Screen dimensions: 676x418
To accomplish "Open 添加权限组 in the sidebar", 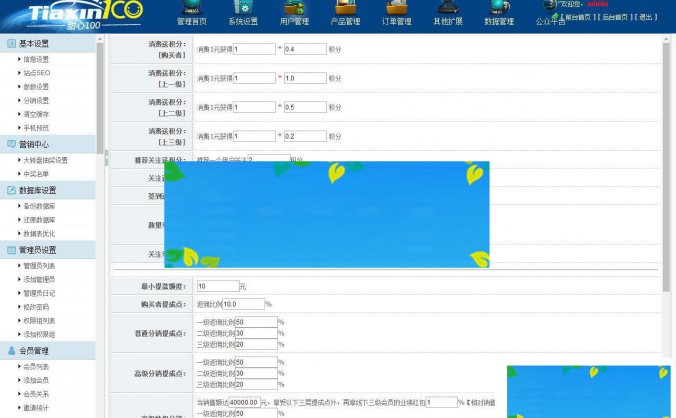I will [x=39, y=334].
